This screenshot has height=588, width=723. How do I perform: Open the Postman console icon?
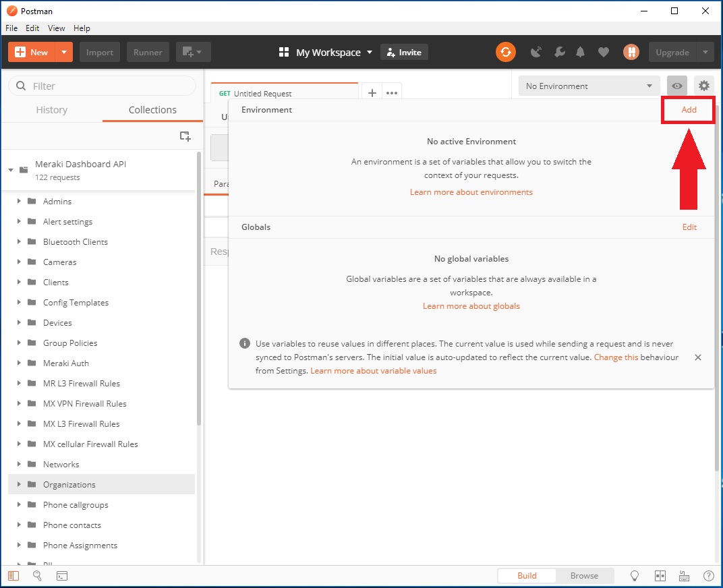tap(61, 576)
